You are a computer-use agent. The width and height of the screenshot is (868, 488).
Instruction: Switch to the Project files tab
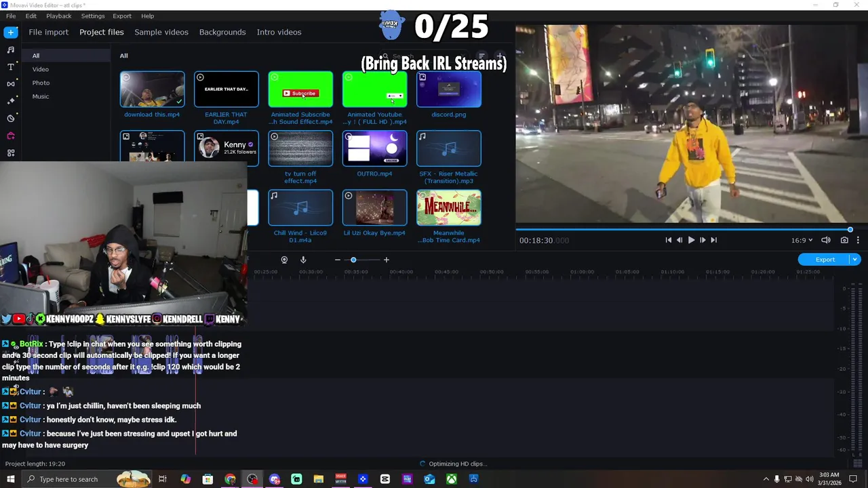pyautogui.click(x=102, y=32)
